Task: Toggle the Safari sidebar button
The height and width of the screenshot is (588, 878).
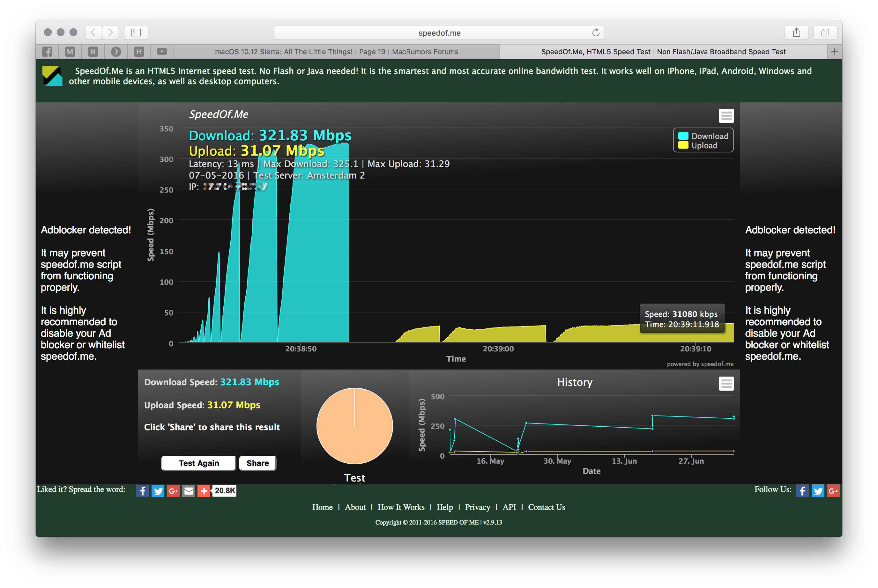Action: [x=136, y=32]
